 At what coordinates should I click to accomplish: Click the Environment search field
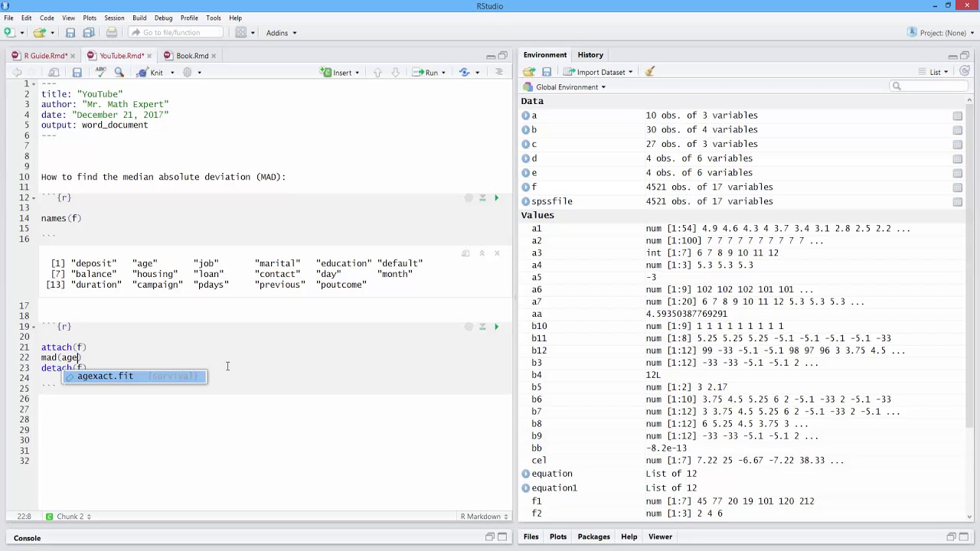(929, 86)
